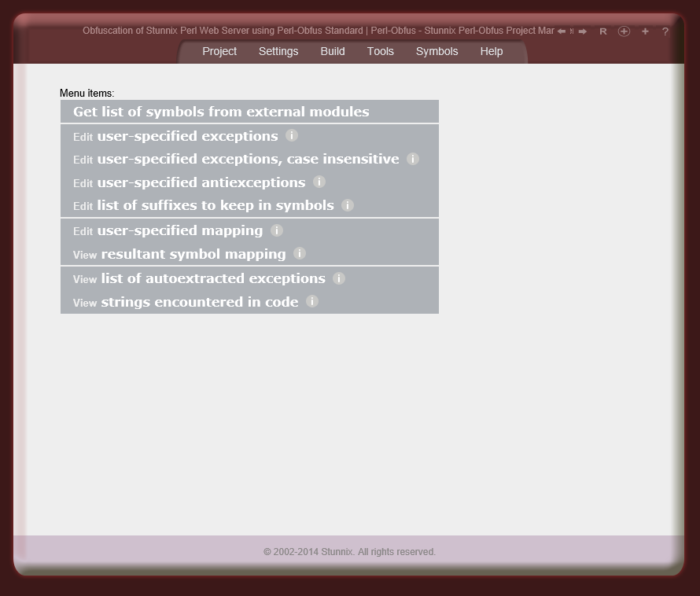Click the info icon beside strings encountered in code
This screenshot has width=700, height=596.
[x=311, y=301]
